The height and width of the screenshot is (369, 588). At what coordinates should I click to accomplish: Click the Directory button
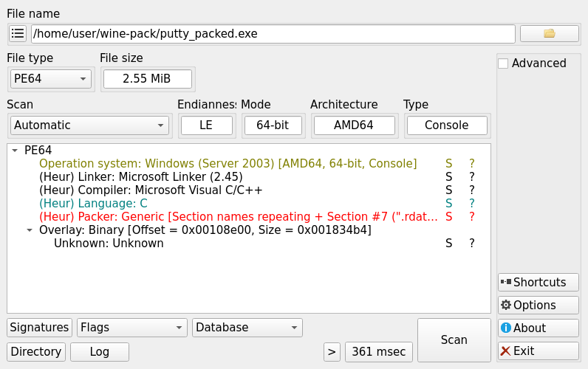pyautogui.click(x=36, y=352)
